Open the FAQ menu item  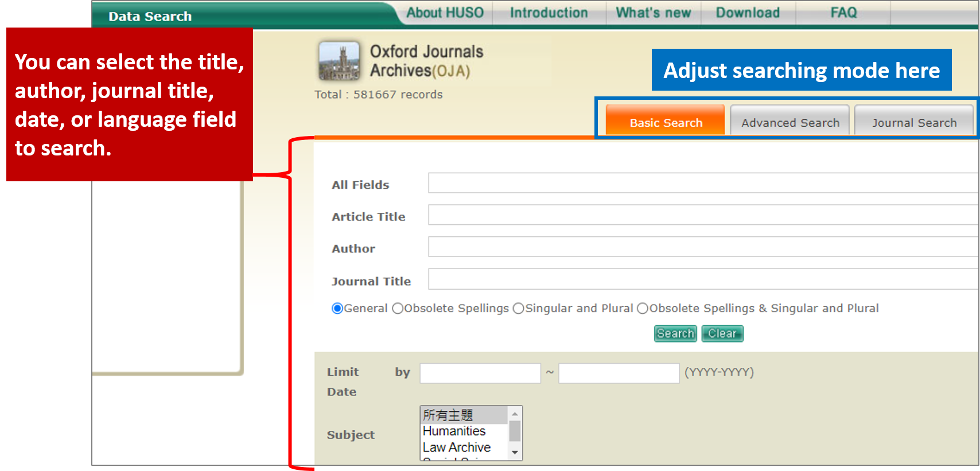click(x=843, y=13)
